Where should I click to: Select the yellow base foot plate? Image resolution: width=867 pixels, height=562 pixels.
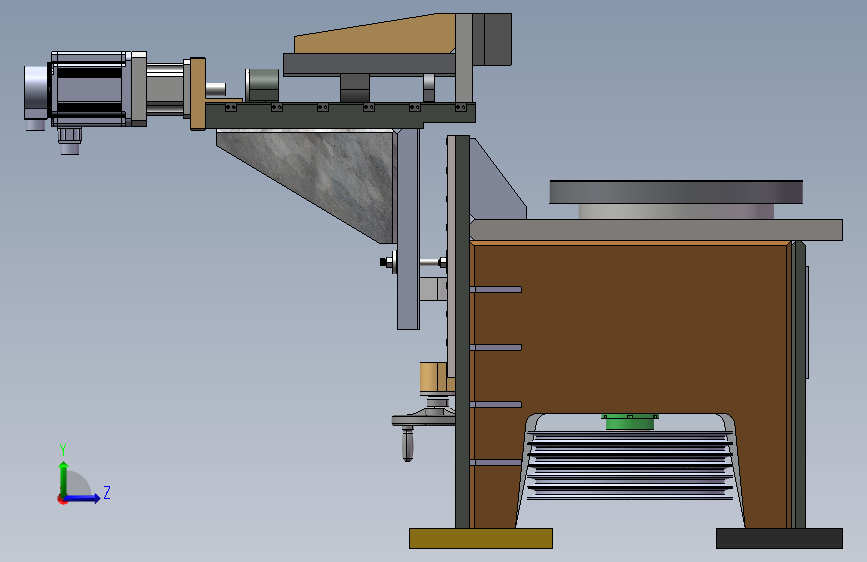pyautogui.click(x=480, y=538)
